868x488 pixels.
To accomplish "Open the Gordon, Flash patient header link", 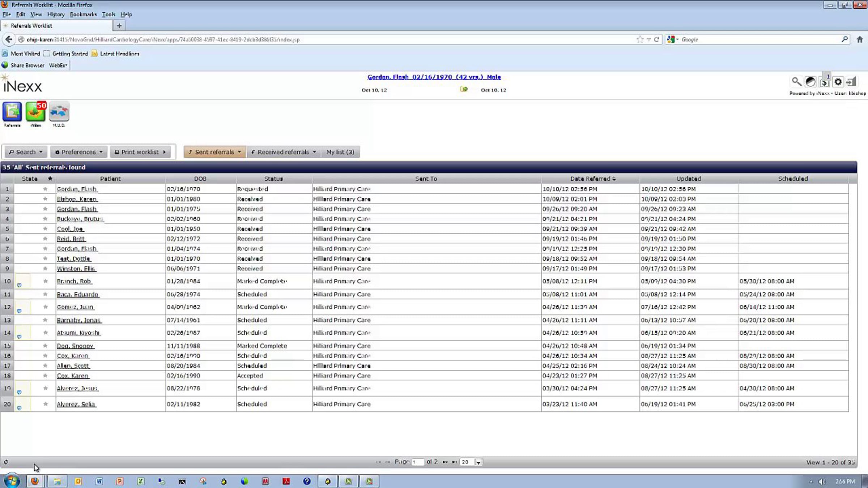I will click(434, 77).
